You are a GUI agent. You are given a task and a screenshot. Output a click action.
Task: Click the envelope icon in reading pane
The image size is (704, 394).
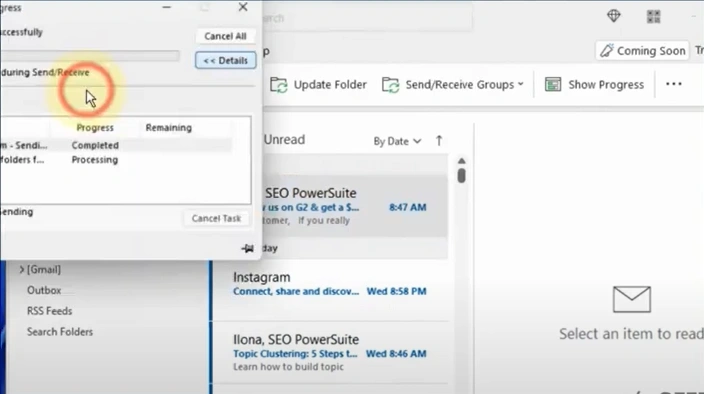click(632, 299)
